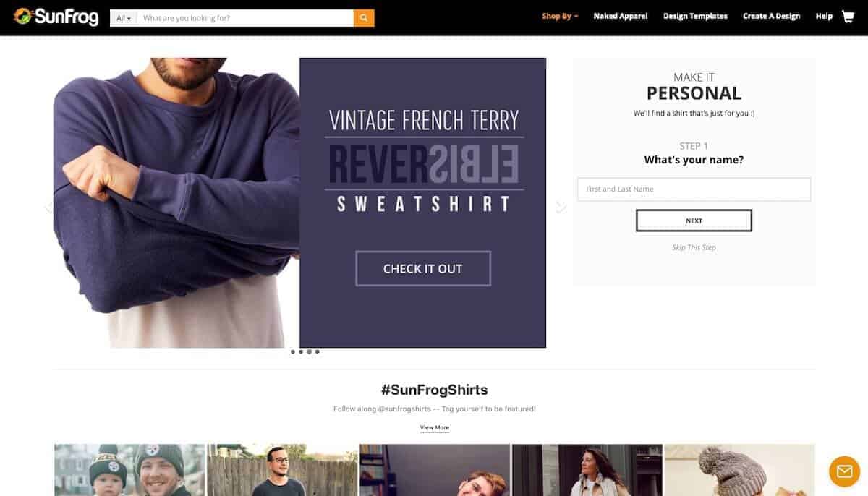Click the orange search magnifier button
This screenshot has width=868, height=496.
pyautogui.click(x=364, y=18)
